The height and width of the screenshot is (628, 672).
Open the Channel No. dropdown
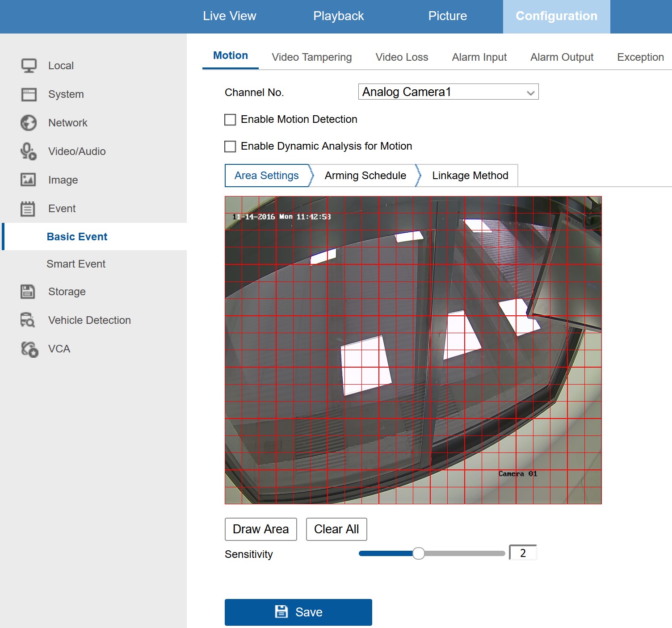click(x=448, y=92)
